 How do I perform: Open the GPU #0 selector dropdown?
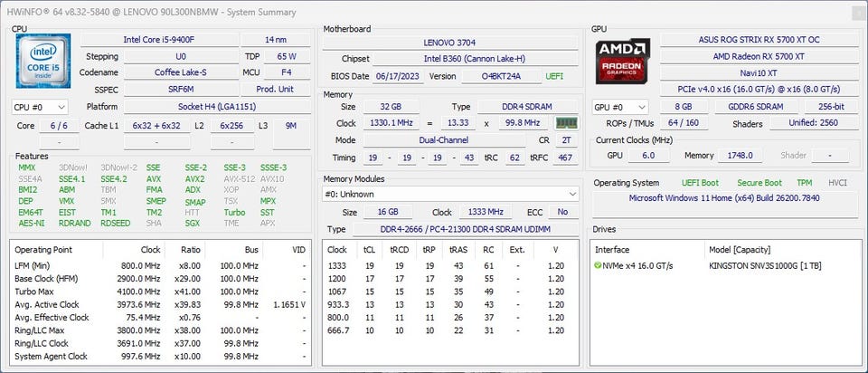619,107
